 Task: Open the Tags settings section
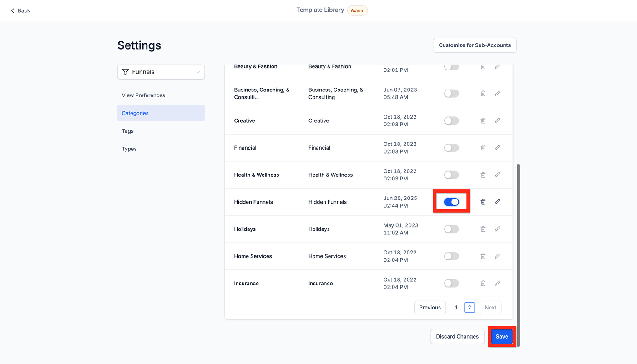[x=128, y=131]
